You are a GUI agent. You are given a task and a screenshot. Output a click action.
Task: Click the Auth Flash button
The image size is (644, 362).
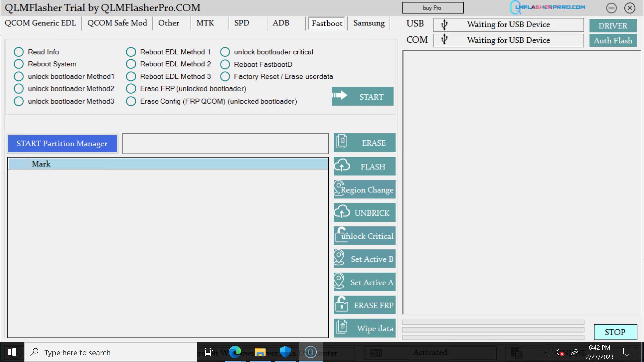(x=613, y=41)
